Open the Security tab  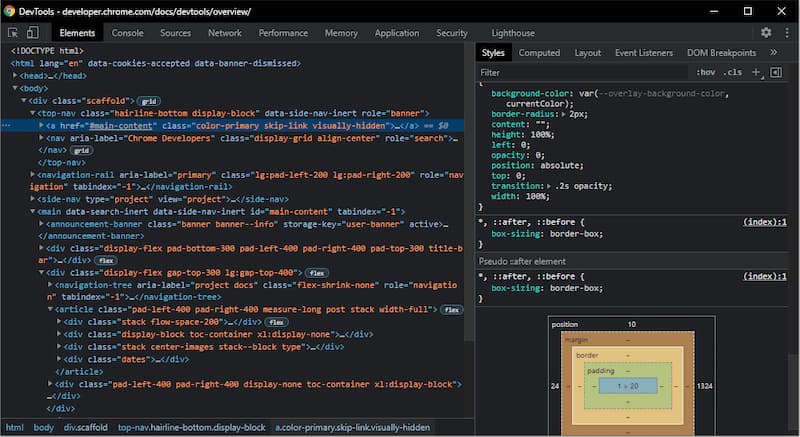(x=452, y=33)
